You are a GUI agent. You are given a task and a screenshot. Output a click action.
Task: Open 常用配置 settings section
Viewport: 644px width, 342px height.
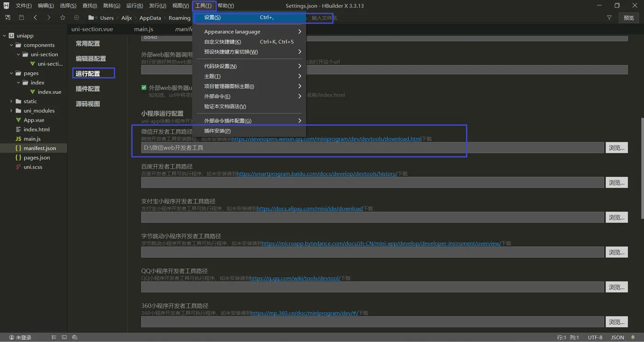[x=88, y=44]
